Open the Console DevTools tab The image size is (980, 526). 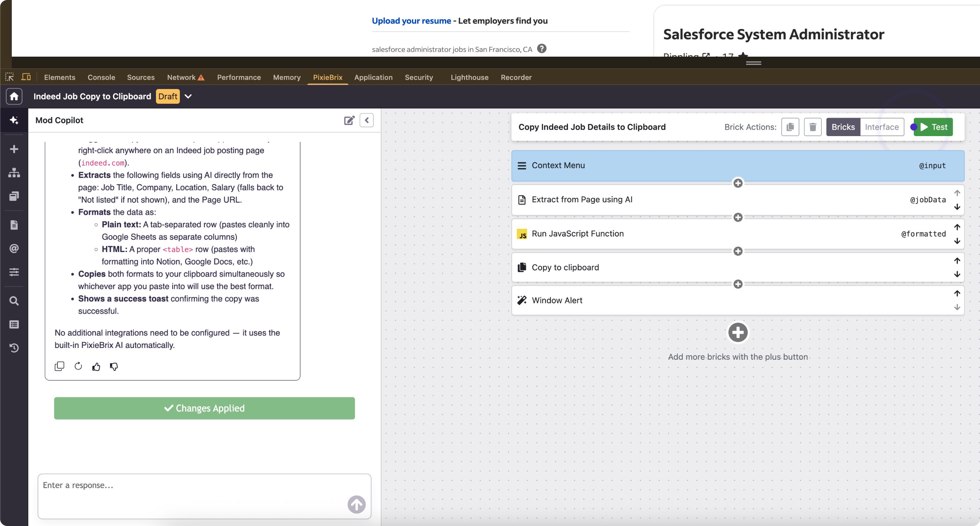[101, 77]
